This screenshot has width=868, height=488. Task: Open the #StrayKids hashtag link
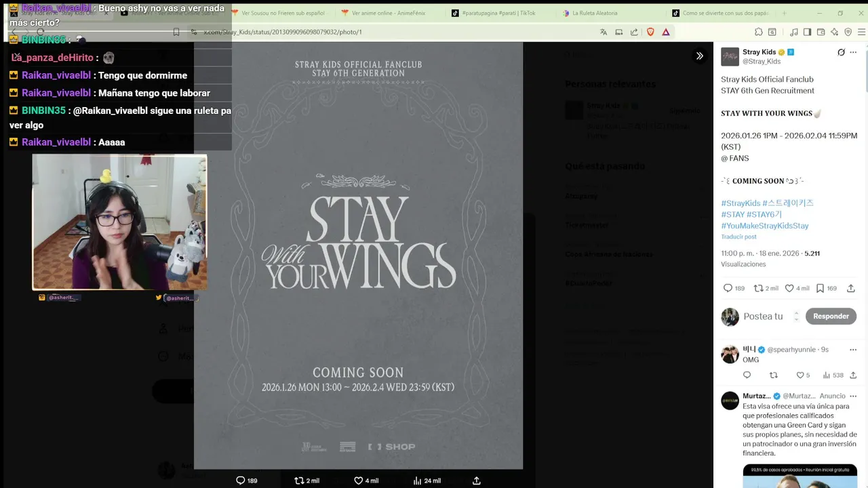click(741, 203)
